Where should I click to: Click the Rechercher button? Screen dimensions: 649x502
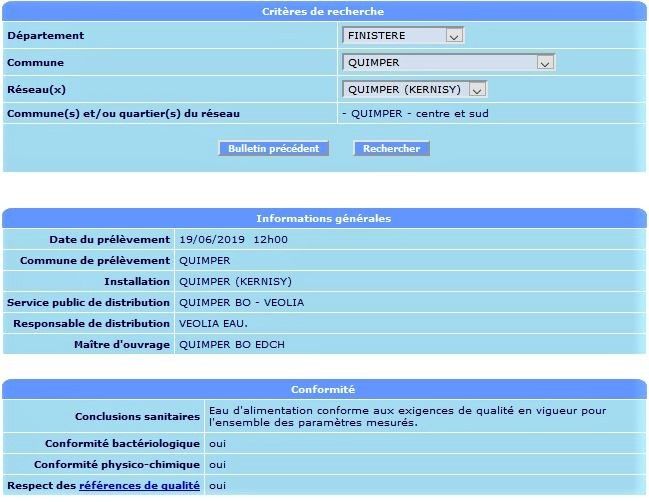point(392,149)
